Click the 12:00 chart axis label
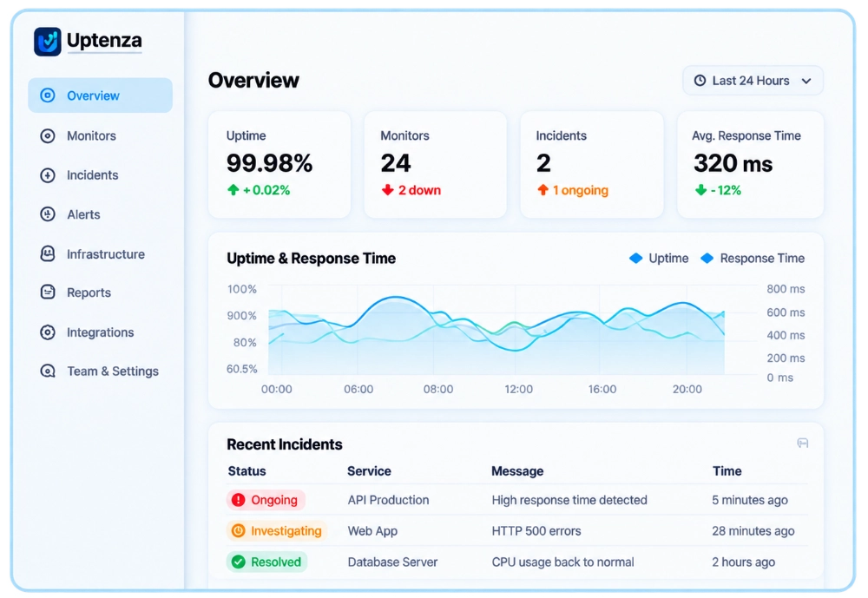Screen dimensions: 868x598 point(519,389)
